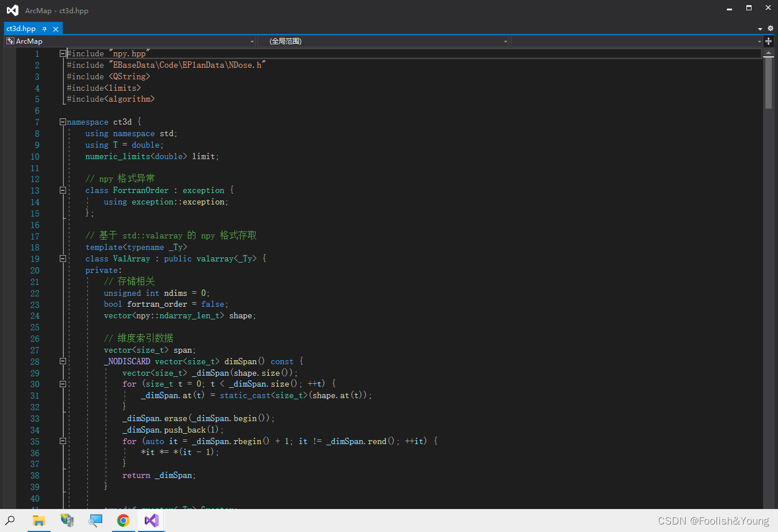The height and width of the screenshot is (532, 778).
Task: Open File Explorer from the taskbar
Action: point(38,521)
